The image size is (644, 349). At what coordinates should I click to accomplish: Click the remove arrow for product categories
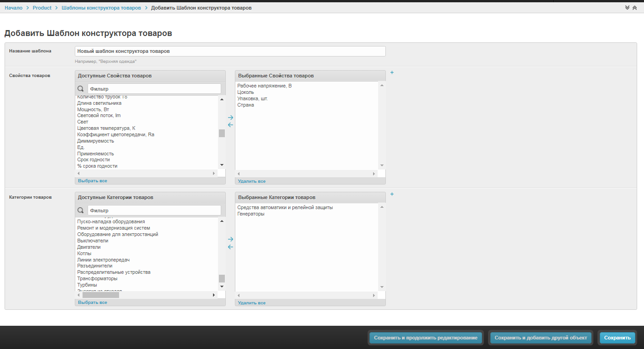tap(230, 247)
